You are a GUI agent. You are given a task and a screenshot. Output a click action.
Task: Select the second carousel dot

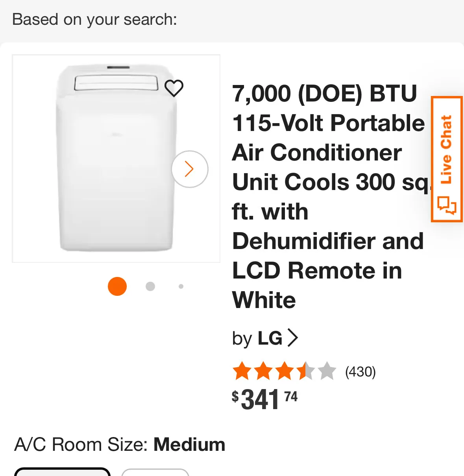tap(150, 286)
